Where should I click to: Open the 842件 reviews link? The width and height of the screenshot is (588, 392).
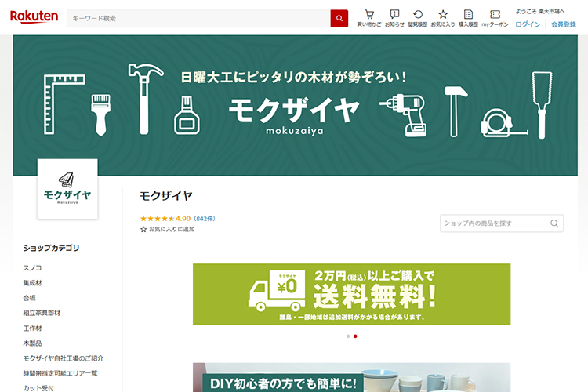click(x=205, y=218)
